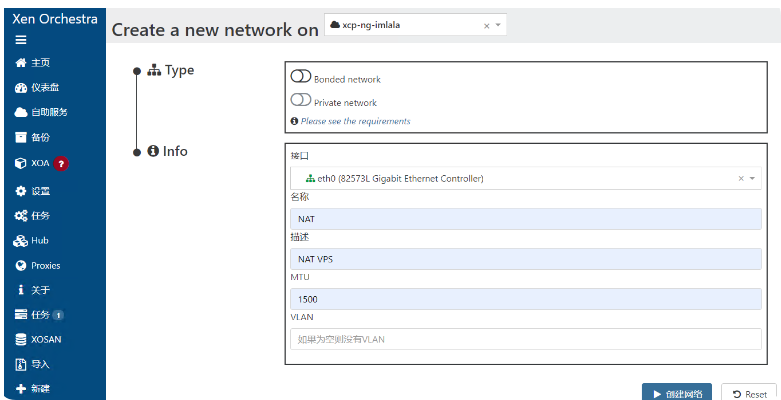Toggle the Private network switch
781x400 pixels.
click(x=301, y=100)
